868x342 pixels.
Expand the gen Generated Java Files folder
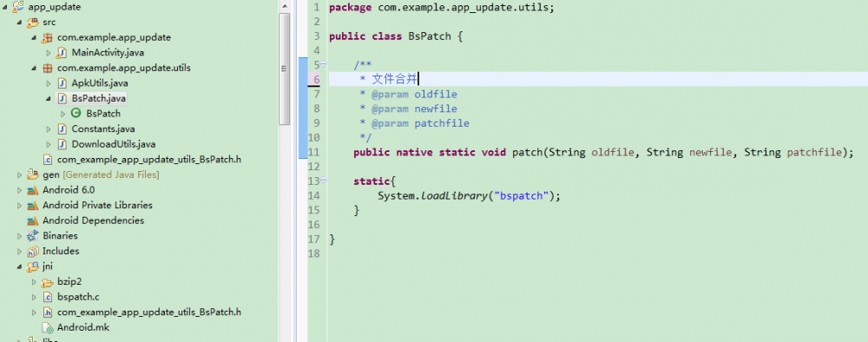[20, 174]
